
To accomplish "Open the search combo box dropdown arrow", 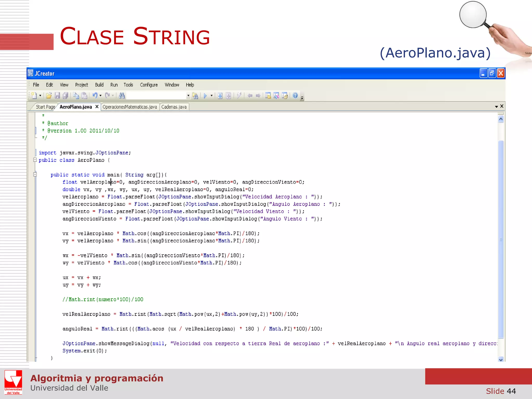I will [188, 96].
